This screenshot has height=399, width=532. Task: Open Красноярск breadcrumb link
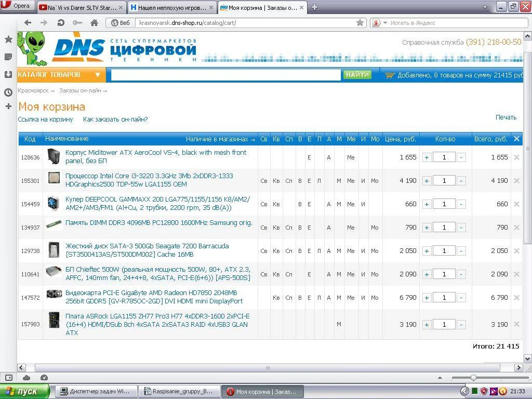click(33, 90)
